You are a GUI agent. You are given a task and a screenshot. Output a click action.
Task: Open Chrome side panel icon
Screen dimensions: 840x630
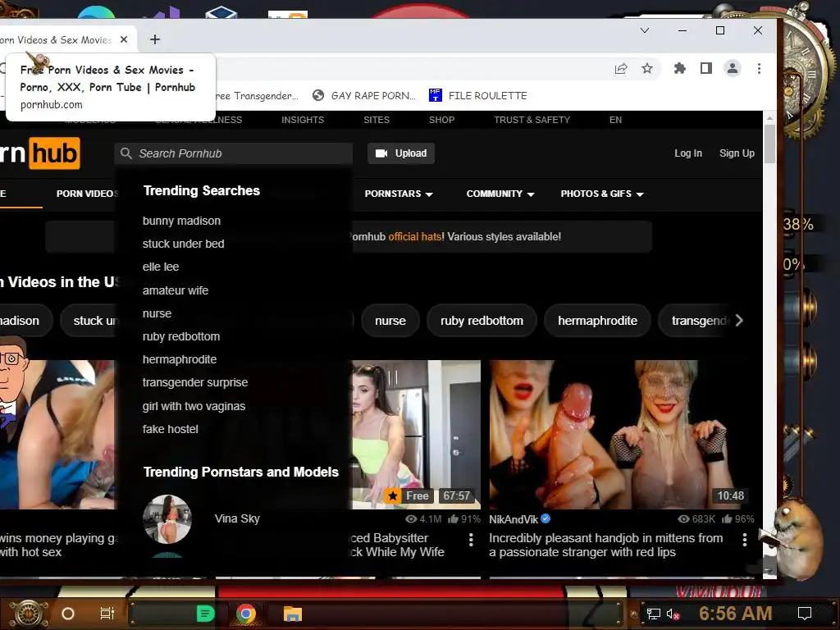(706, 69)
